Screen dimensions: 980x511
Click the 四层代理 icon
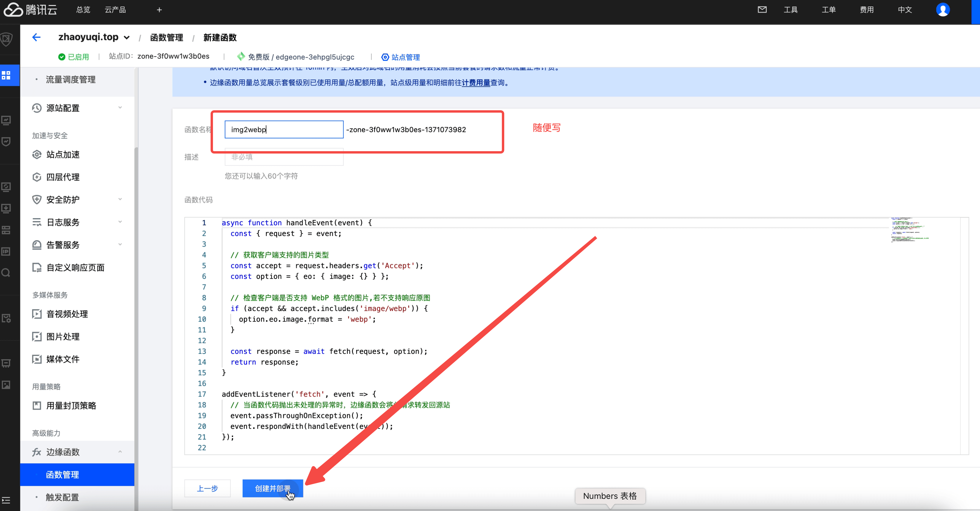click(36, 177)
